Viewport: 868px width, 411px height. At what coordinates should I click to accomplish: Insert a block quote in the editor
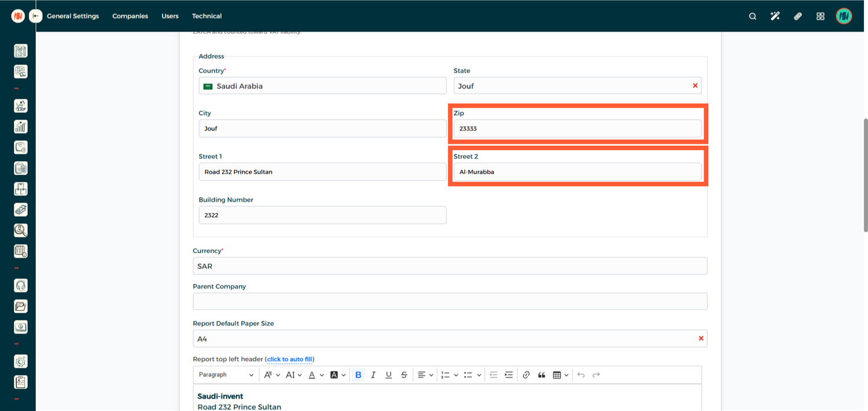(542, 375)
